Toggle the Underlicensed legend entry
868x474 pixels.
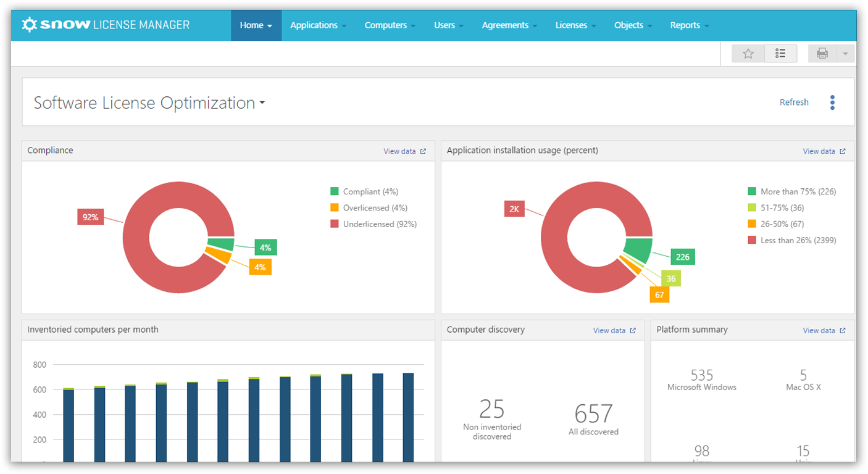click(373, 224)
